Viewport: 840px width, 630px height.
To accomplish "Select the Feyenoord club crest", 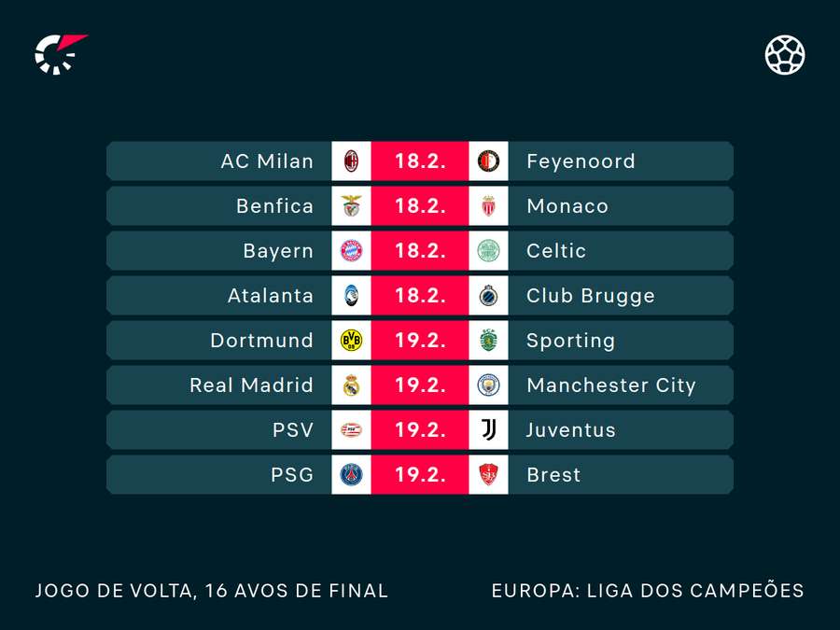I will (x=488, y=161).
